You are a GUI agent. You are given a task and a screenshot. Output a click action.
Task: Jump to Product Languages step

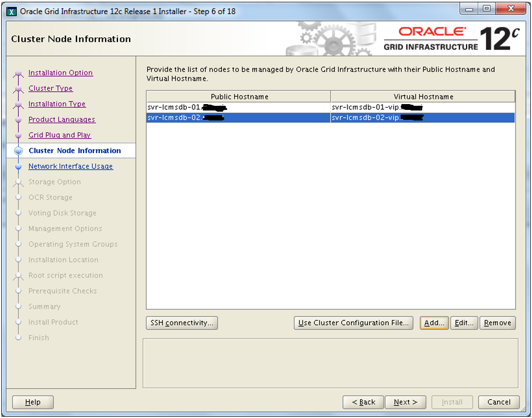point(62,119)
